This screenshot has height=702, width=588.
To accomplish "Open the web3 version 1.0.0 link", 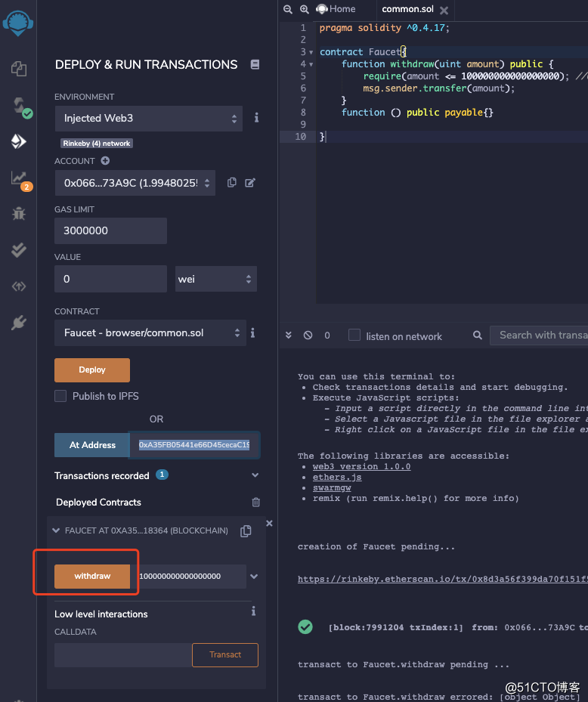I will pos(361,466).
